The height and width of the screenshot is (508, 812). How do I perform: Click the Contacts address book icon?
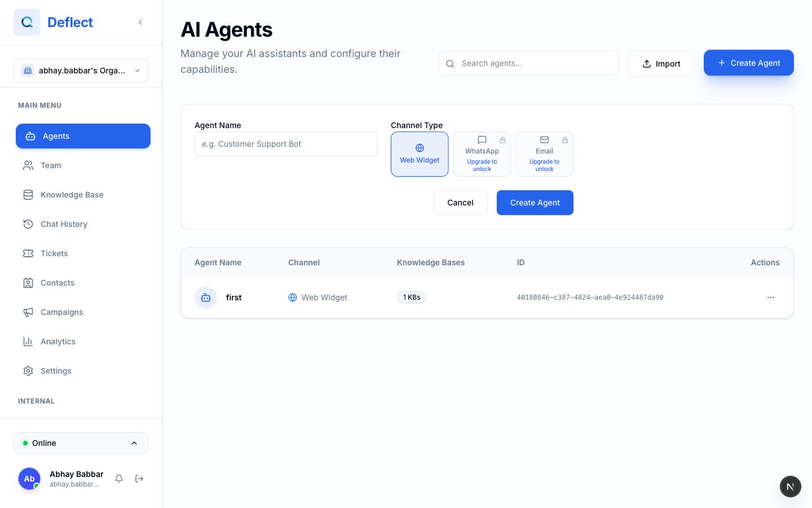click(28, 283)
